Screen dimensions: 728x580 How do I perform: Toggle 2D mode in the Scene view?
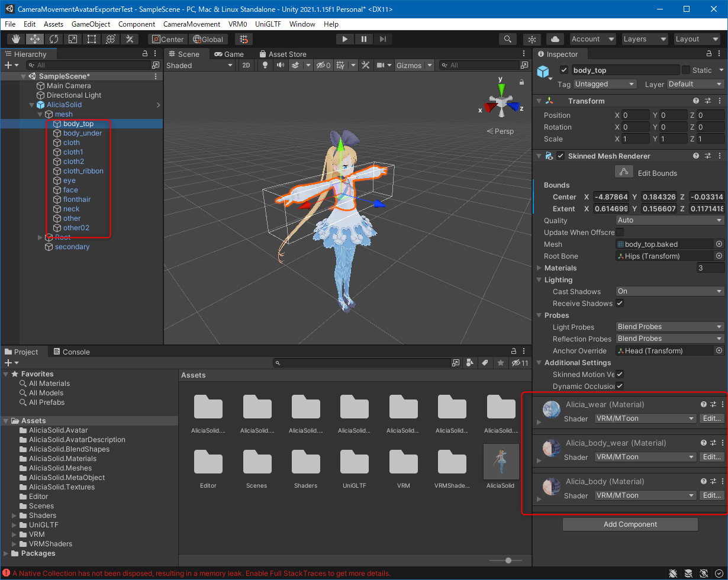(246, 65)
